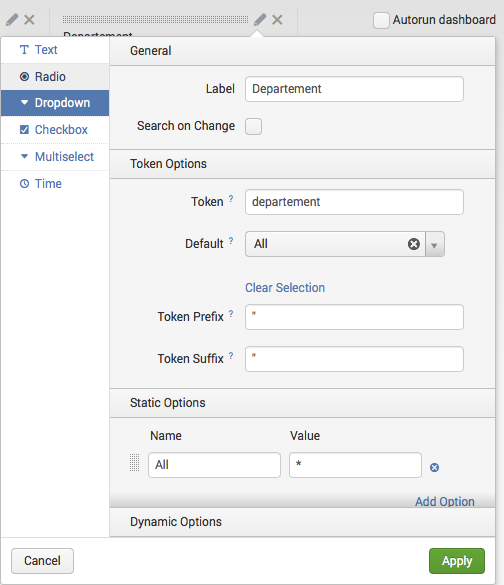Remove the Departement input with its X icon

coord(277,19)
